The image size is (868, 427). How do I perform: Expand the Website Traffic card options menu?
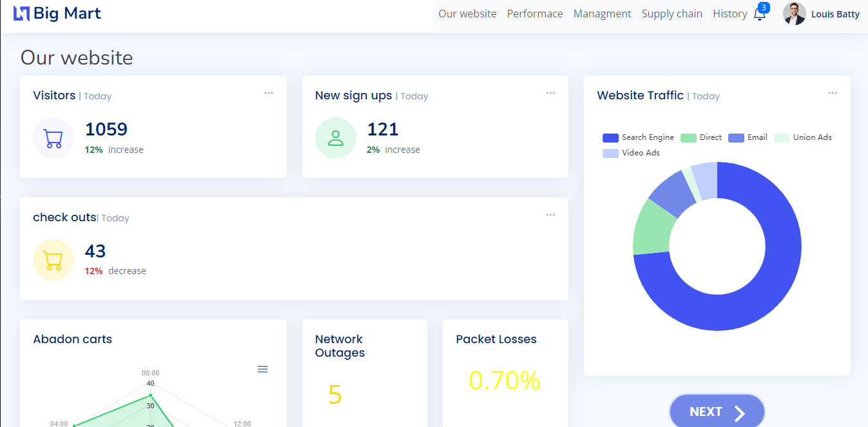(x=833, y=93)
